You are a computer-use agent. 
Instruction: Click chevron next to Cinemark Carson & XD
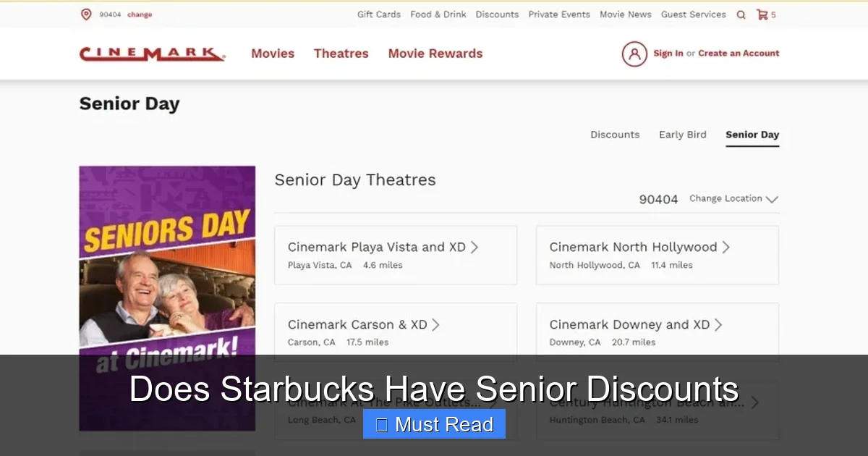(435, 324)
